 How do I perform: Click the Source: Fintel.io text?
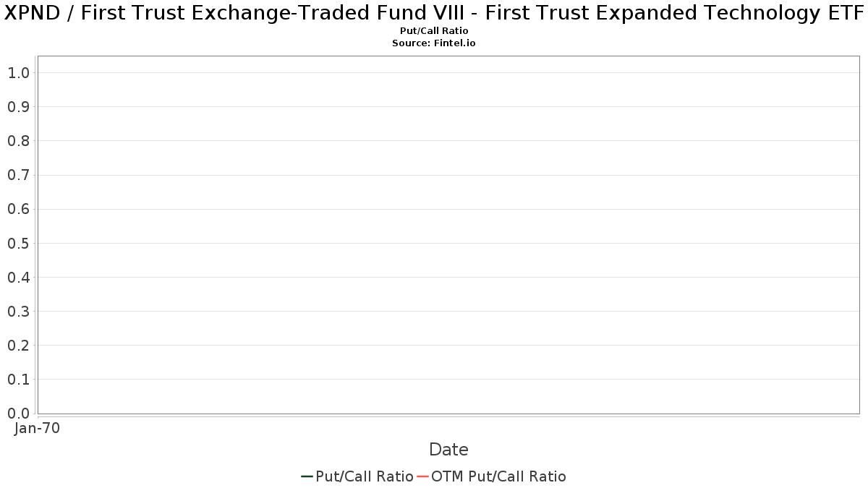[x=434, y=43]
